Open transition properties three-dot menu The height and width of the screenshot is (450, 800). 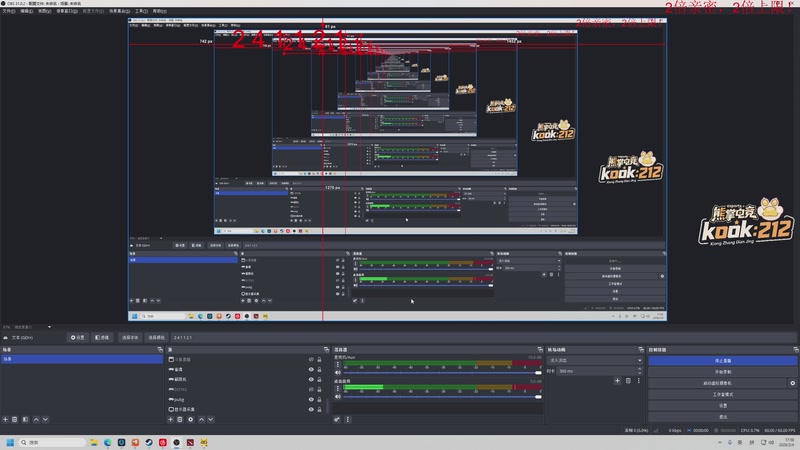(x=638, y=381)
